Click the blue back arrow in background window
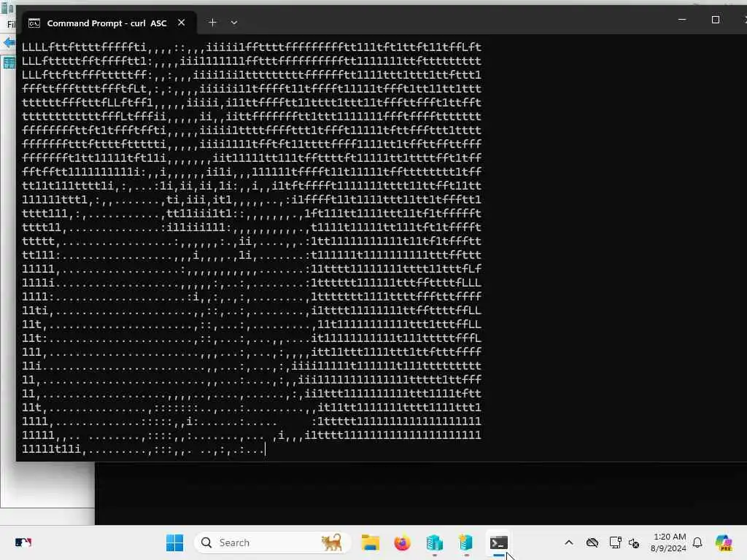The width and height of the screenshot is (747, 560). [x=9, y=43]
